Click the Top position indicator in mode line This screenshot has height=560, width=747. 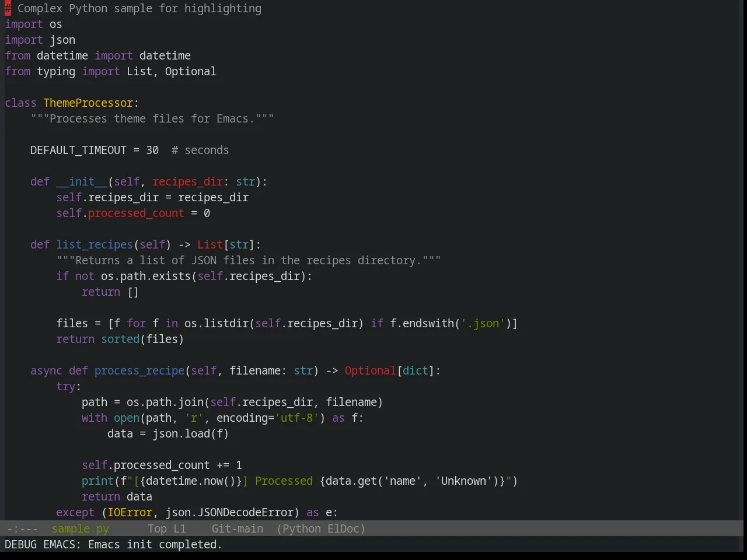click(157, 528)
